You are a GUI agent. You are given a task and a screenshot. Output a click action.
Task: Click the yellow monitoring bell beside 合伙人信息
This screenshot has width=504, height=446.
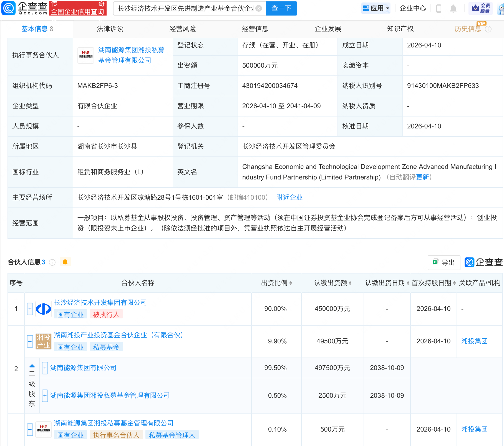[65, 262]
